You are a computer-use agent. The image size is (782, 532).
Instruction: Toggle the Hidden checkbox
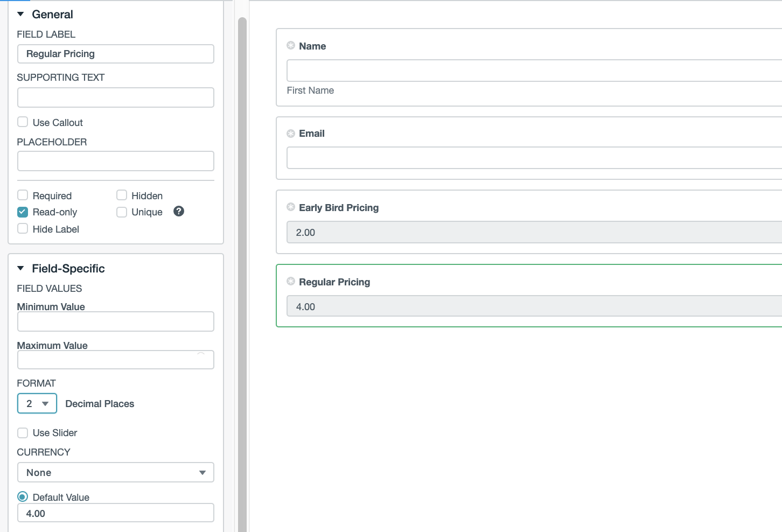[122, 195]
